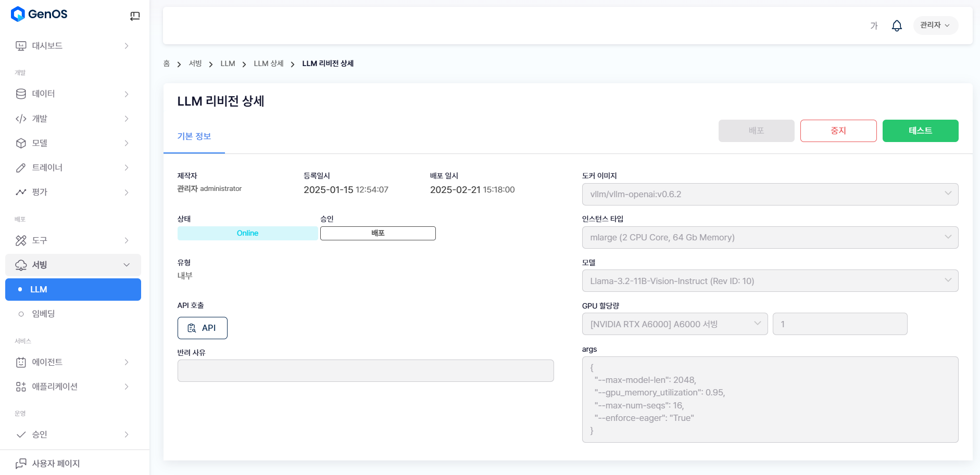Switch to the 기본 정보 tab
The width and height of the screenshot is (980, 475).
tap(194, 136)
